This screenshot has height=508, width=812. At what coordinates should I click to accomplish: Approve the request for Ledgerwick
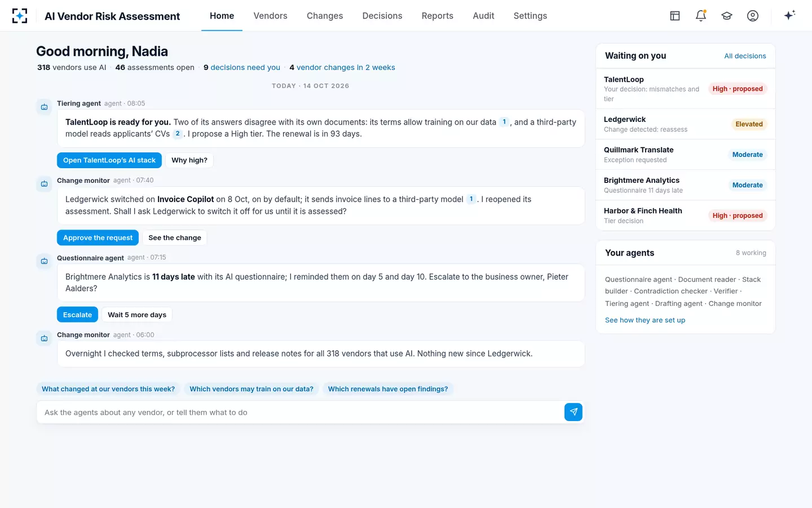click(98, 238)
